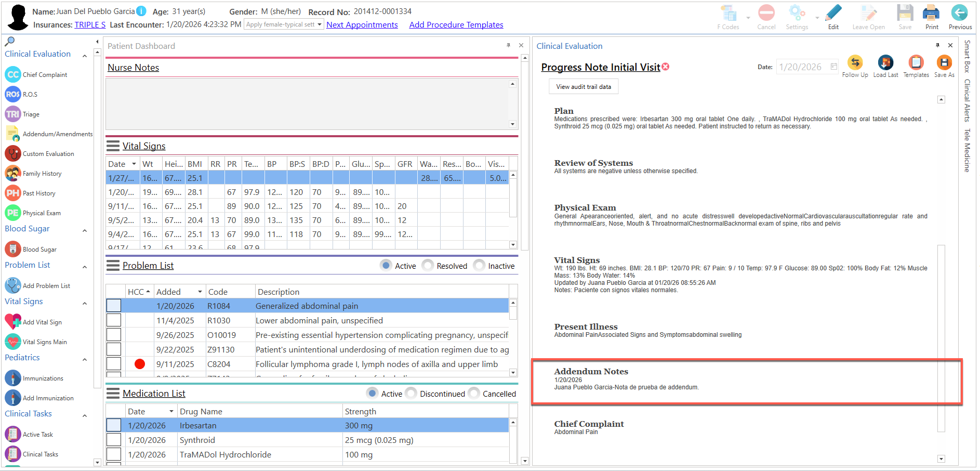The height and width of the screenshot is (471, 980).
Task: Open the Date column dropdown in Vital Signs
Action: tap(134, 164)
